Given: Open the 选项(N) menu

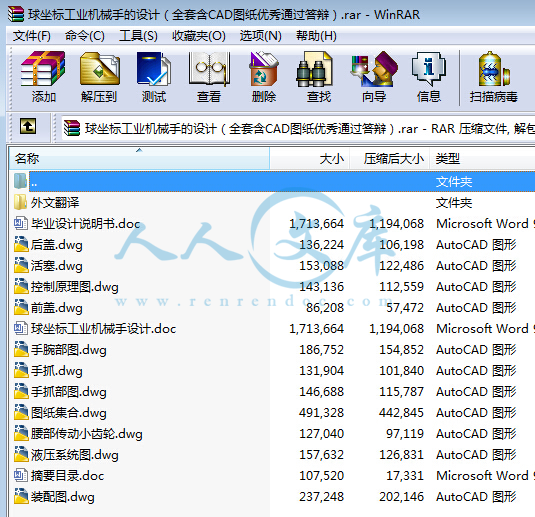Looking at the screenshot, I should coord(260,35).
